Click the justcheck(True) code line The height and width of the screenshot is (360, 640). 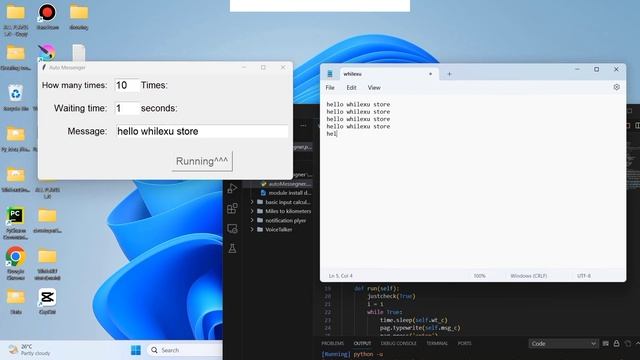[391, 296]
